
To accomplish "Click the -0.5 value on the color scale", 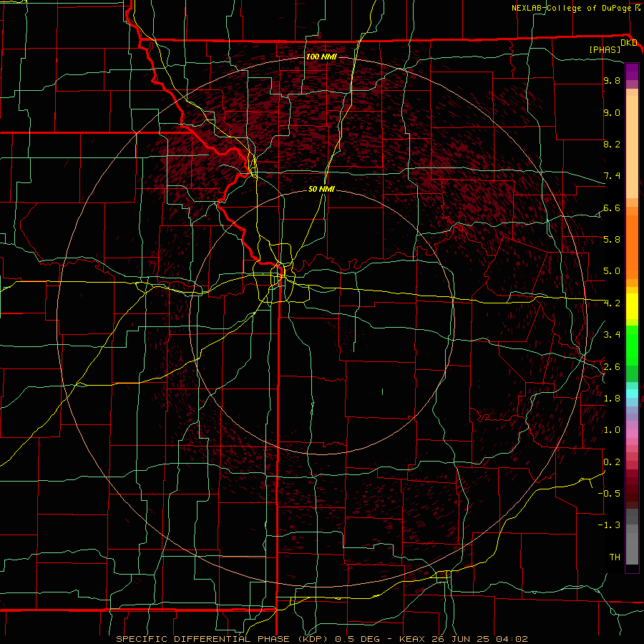I will click(609, 493).
